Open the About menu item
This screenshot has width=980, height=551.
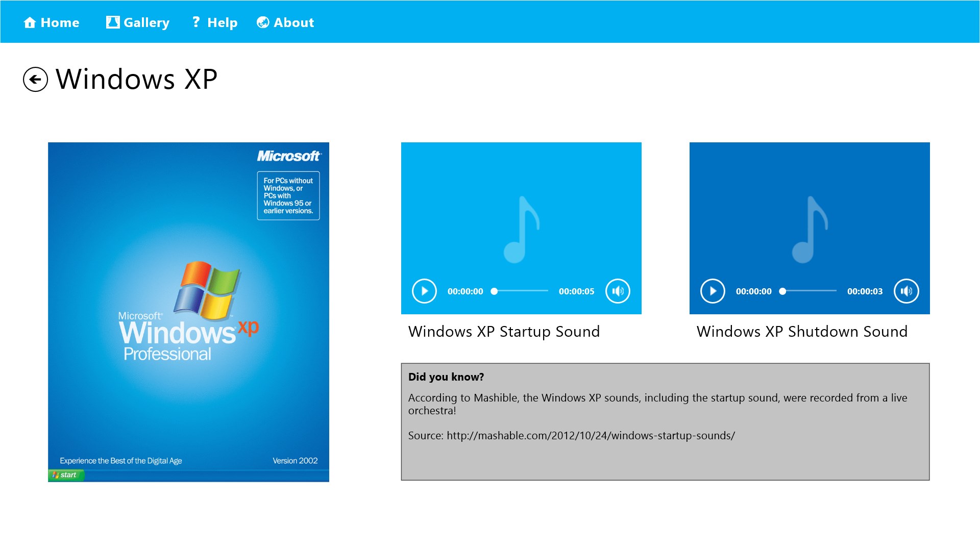[293, 22]
